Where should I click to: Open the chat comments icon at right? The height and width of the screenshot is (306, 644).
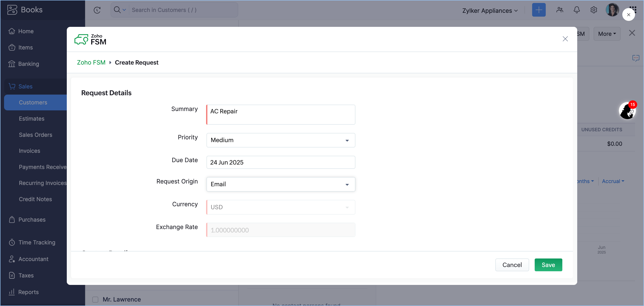[635, 58]
